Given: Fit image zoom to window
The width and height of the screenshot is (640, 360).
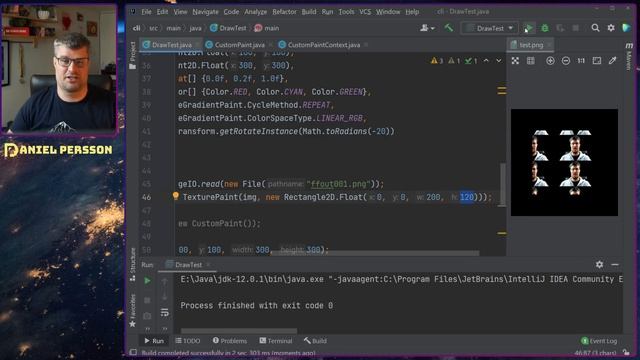Looking at the screenshot, I should (597, 61).
